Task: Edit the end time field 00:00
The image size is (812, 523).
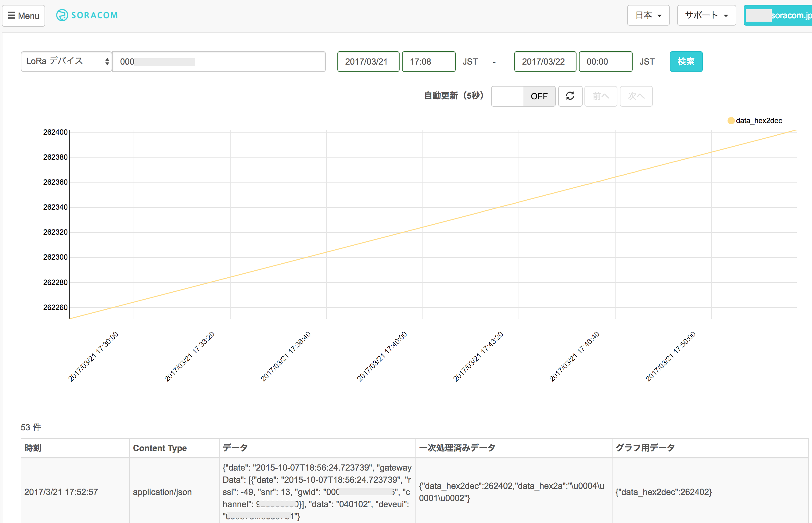Action: click(606, 62)
